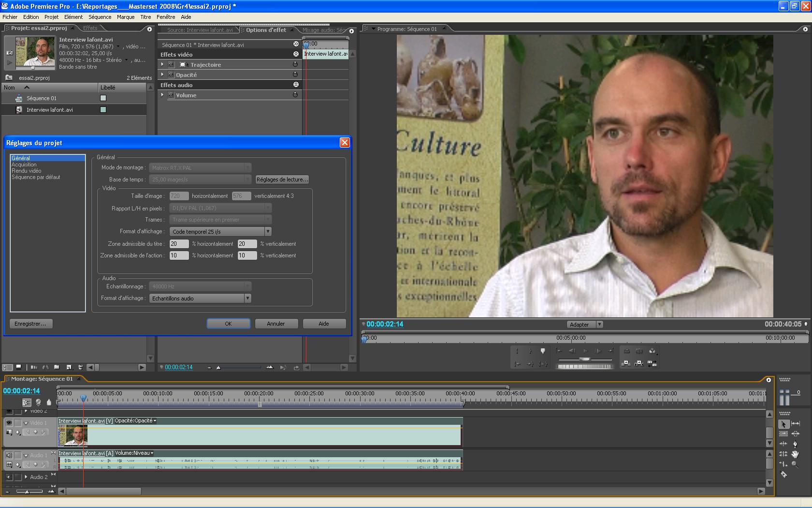Switch to Source: Interview lafont.avi tab
812x508 pixels.
[200, 30]
